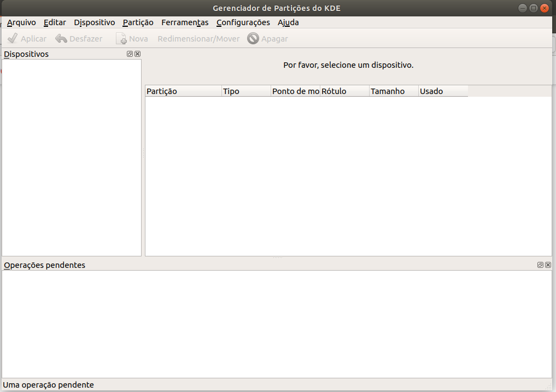The image size is (556, 392).
Task: Maximize the partition manager window
Action: click(533, 8)
